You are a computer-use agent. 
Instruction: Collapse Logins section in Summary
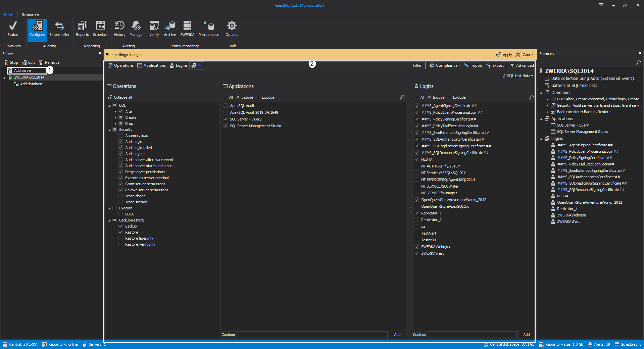541,139
